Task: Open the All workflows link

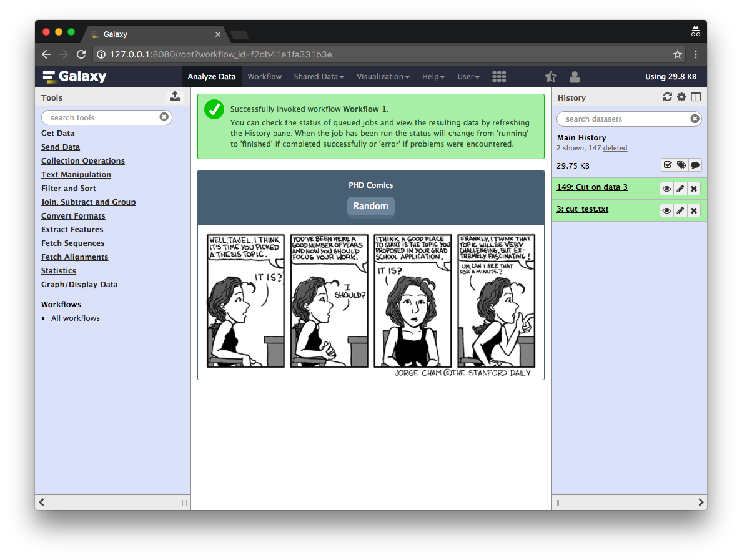Action: pos(76,318)
